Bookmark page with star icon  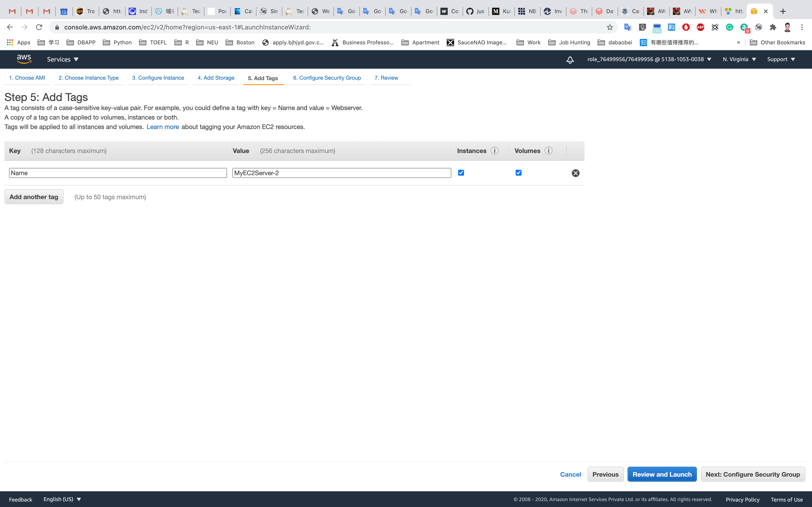point(610,27)
